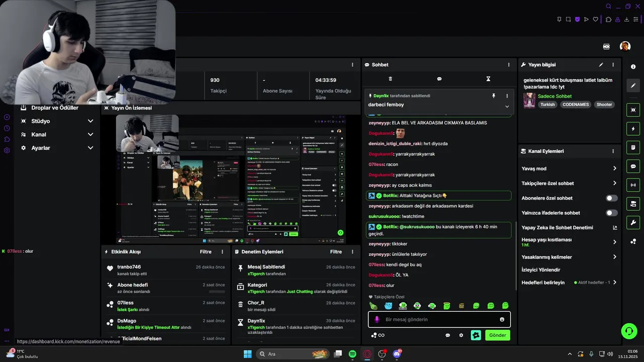Expand the Kanal sidebar section
The width and height of the screenshot is (644, 362).
pyautogui.click(x=56, y=135)
